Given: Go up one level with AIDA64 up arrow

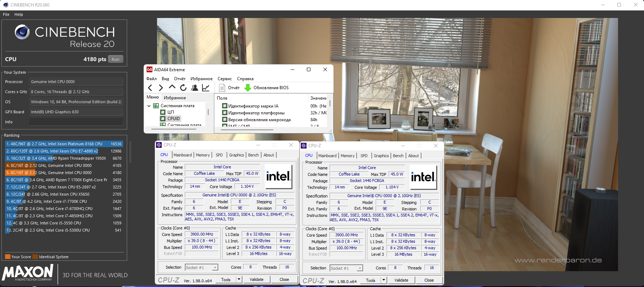Looking at the screenshot, I should [172, 87].
